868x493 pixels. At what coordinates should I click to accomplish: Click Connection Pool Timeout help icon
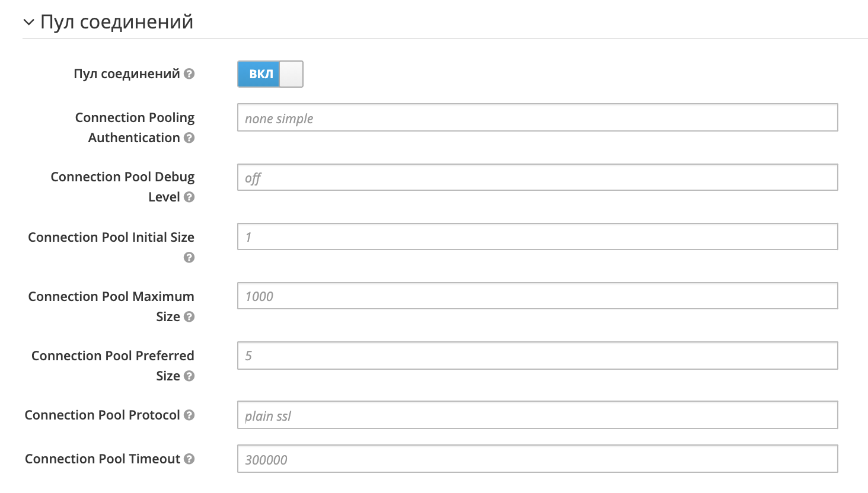point(189,459)
